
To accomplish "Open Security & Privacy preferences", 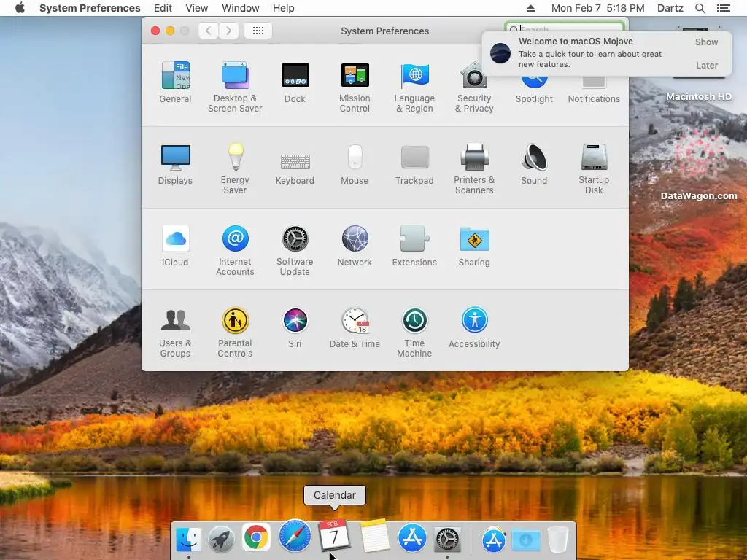I will click(474, 87).
